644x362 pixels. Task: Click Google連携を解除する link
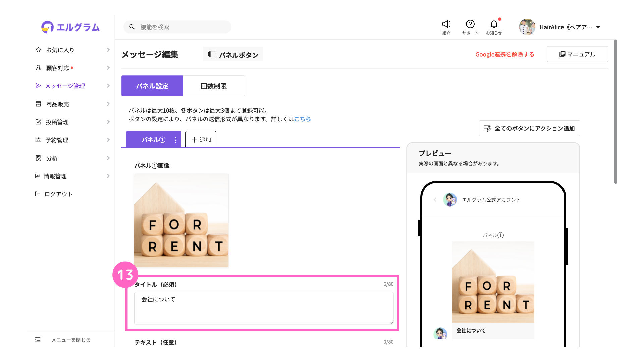click(x=504, y=54)
